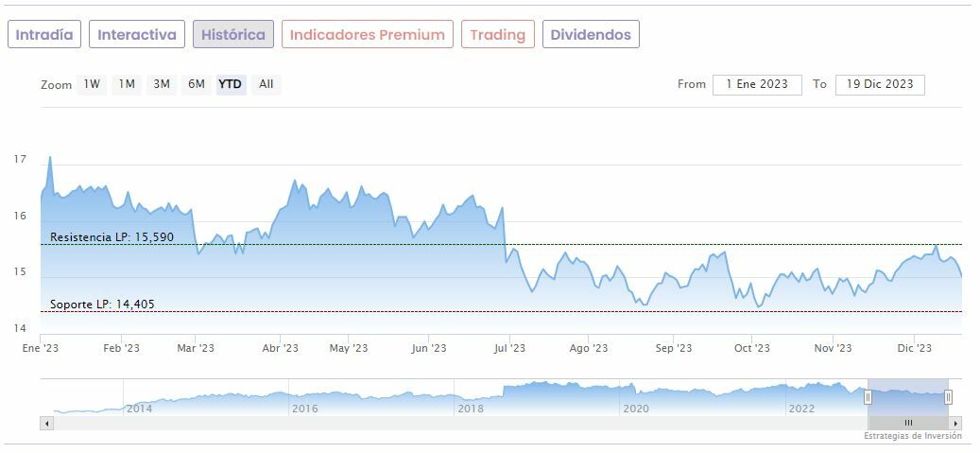This screenshot has width=980, height=453.
Task: Click the To date field
Action: tap(880, 84)
